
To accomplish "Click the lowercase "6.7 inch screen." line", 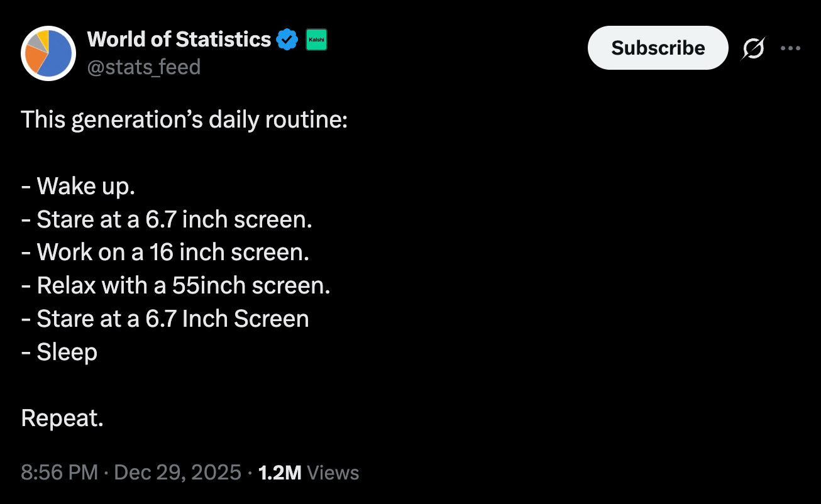I will [x=167, y=219].
